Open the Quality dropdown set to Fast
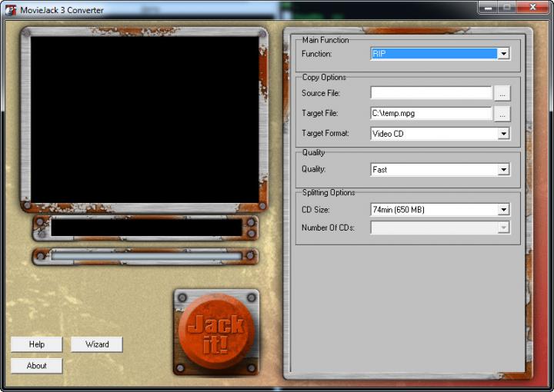Image resolution: width=554 pixels, height=392 pixels. [503, 170]
